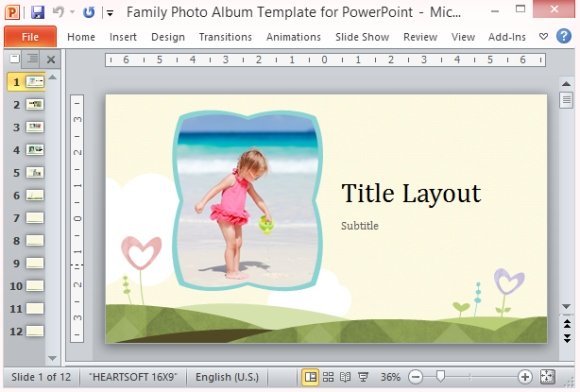Open the Add-Ins tab

pyautogui.click(x=507, y=37)
